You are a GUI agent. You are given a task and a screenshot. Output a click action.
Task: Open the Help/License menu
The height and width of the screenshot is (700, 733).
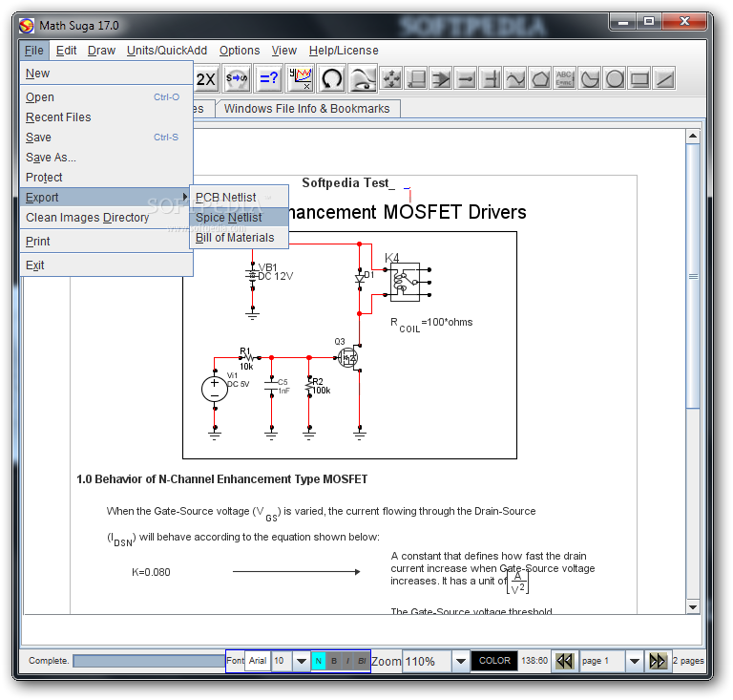coord(344,50)
